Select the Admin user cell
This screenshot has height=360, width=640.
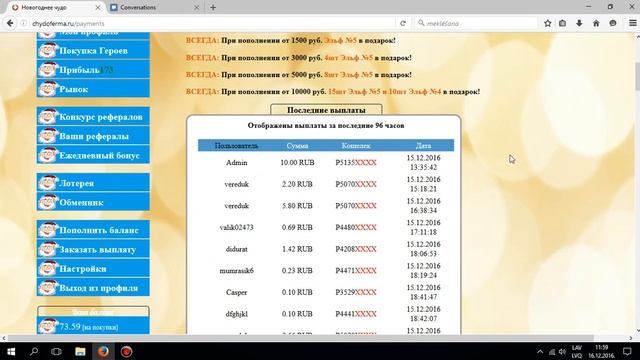[x=236, y=162]
